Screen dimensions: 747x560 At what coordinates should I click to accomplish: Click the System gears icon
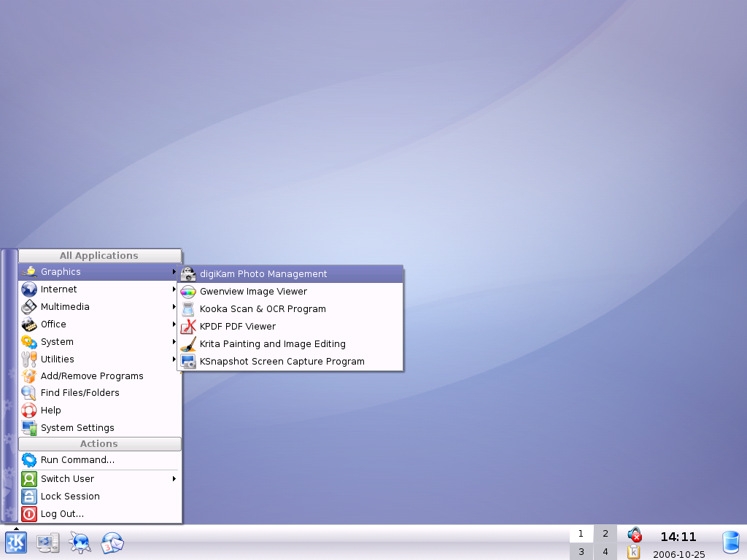29,342
